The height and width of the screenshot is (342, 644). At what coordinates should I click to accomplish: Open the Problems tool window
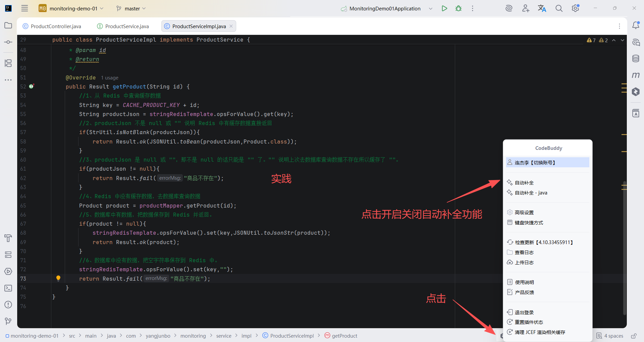[8, 304]
